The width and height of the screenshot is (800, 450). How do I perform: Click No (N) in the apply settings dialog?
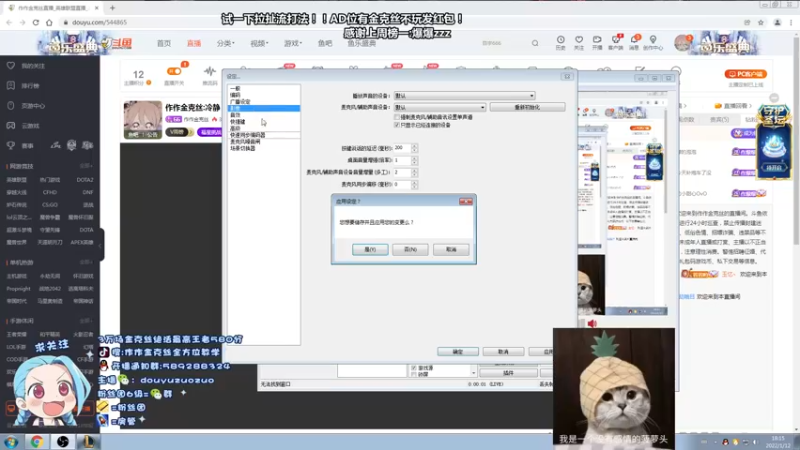410,249
